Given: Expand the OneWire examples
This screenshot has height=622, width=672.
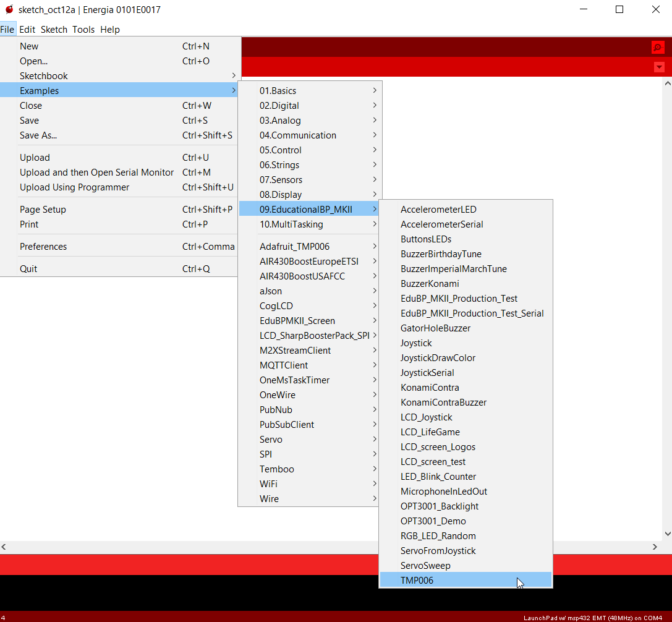Looking at the screenshot, I should (309, 395).
